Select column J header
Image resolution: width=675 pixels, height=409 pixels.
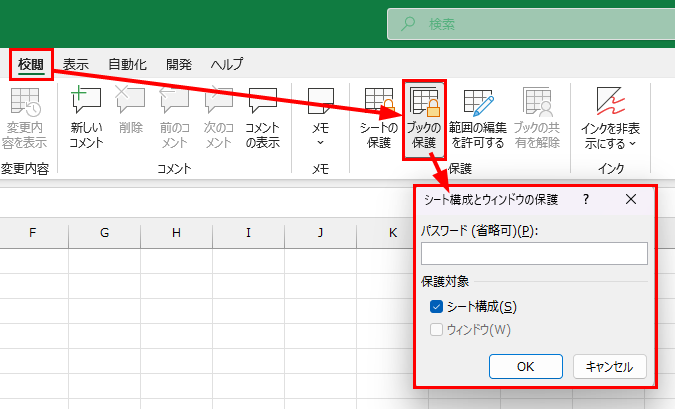tap(320, 233)
